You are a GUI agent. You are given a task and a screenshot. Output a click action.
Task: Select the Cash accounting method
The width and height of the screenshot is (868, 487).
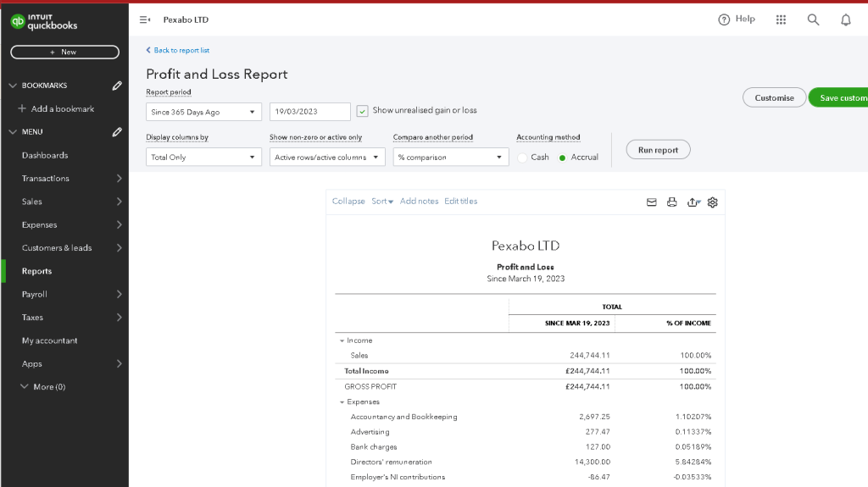click(522, 158)
